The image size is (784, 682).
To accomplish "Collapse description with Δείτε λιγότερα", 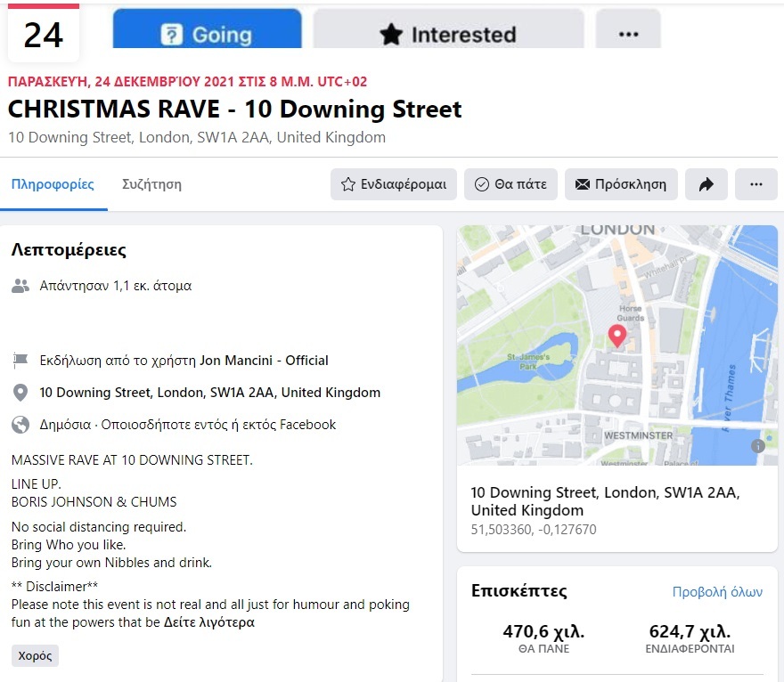I will point(209,622).
